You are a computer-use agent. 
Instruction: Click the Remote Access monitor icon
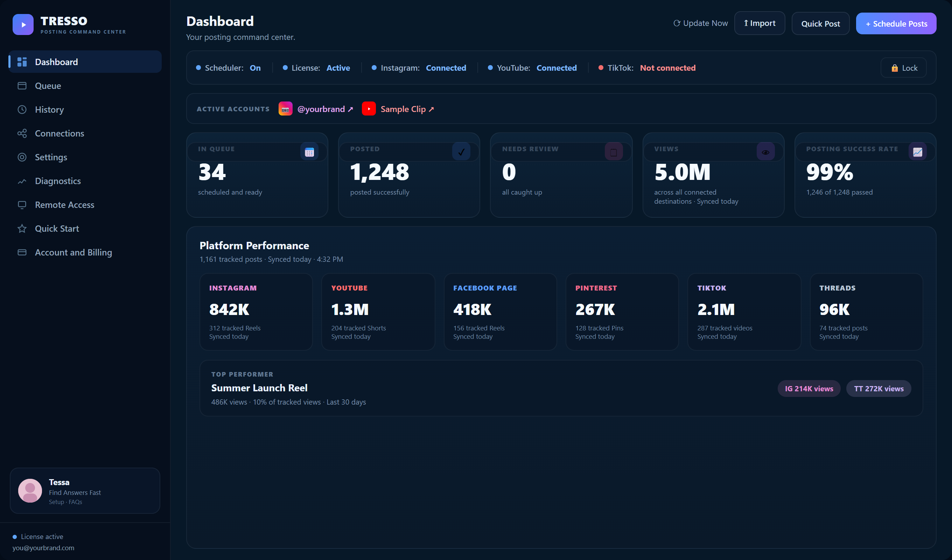(x=22, y=205)
